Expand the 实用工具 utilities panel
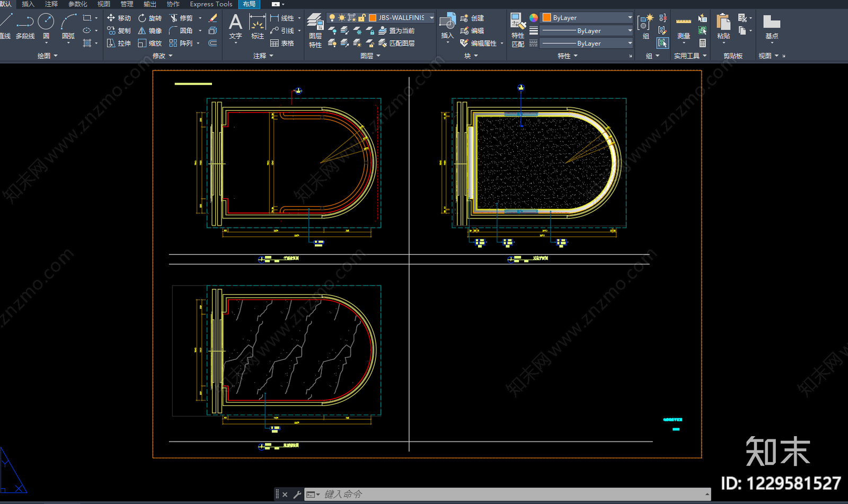848x504 pixels. click(690, 56)
